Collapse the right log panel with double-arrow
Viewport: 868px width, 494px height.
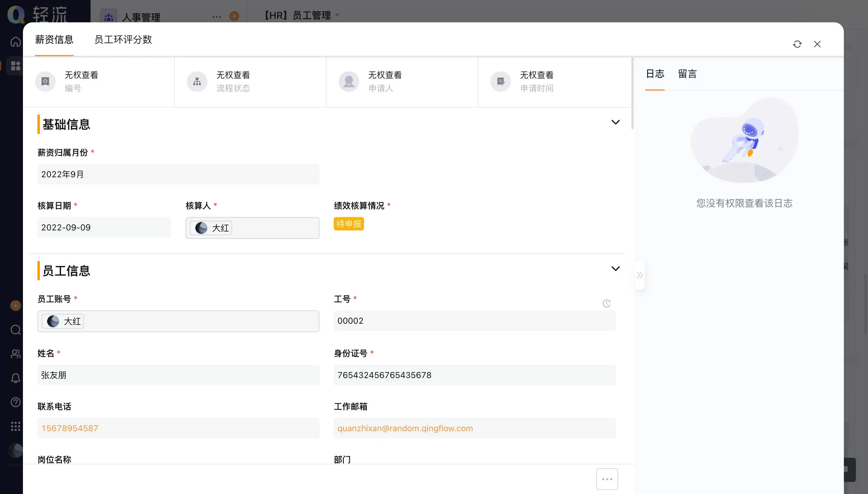click(640, 275)
